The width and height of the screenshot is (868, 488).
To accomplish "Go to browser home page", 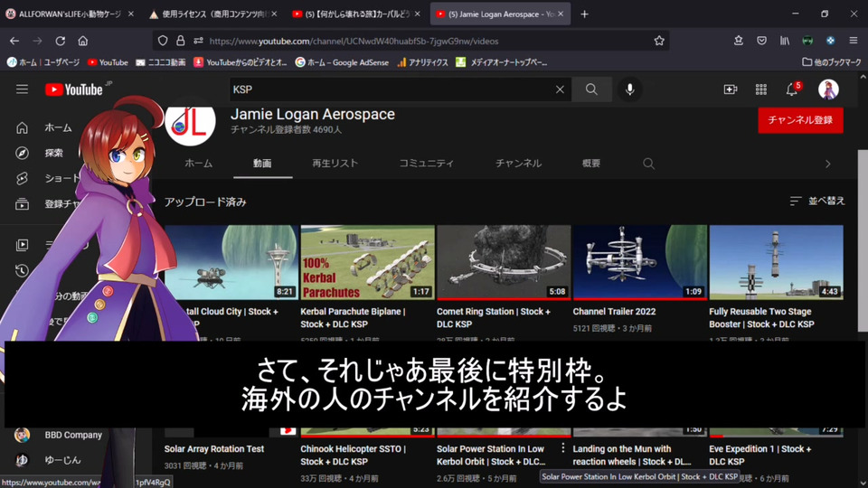I will tap(83, 41).
